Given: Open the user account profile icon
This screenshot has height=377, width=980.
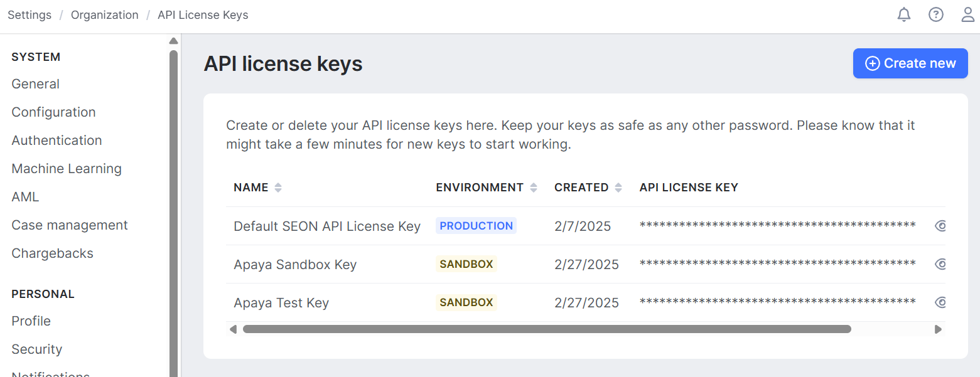Looking at the screenshot, I should click(968, 14).
